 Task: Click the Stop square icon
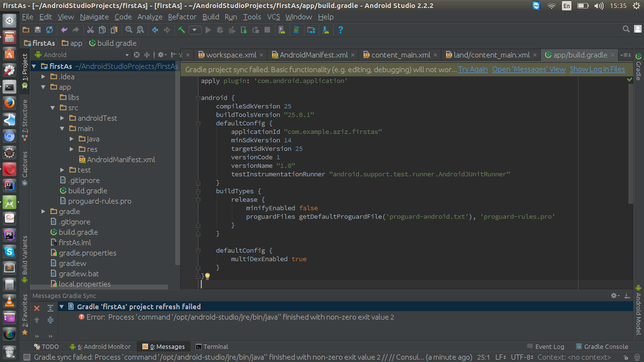pyautogui.click(x=267, y=30)
